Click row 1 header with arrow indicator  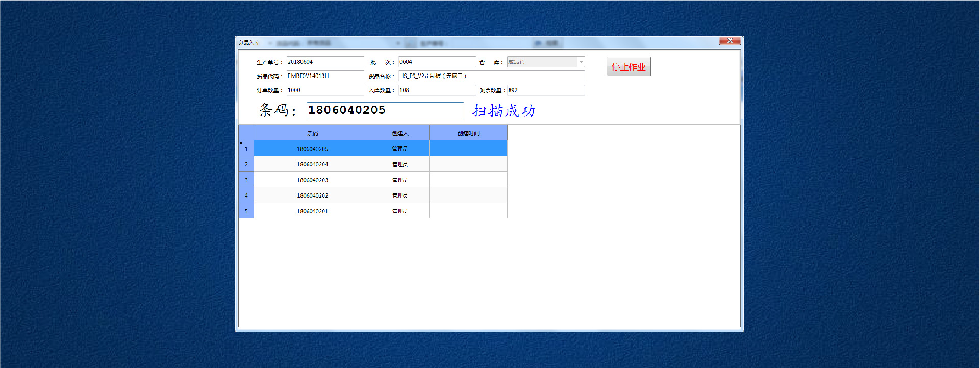click(246, 149)
